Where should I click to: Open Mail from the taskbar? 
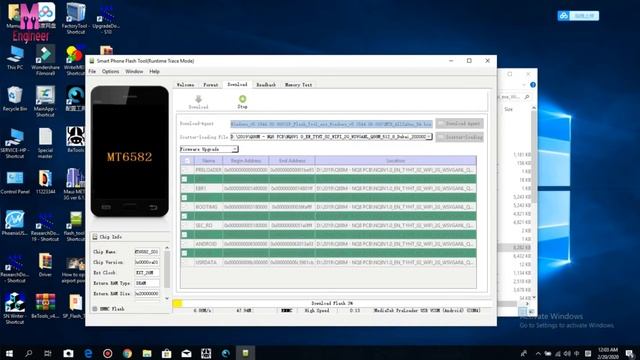[x=186, y=353]
